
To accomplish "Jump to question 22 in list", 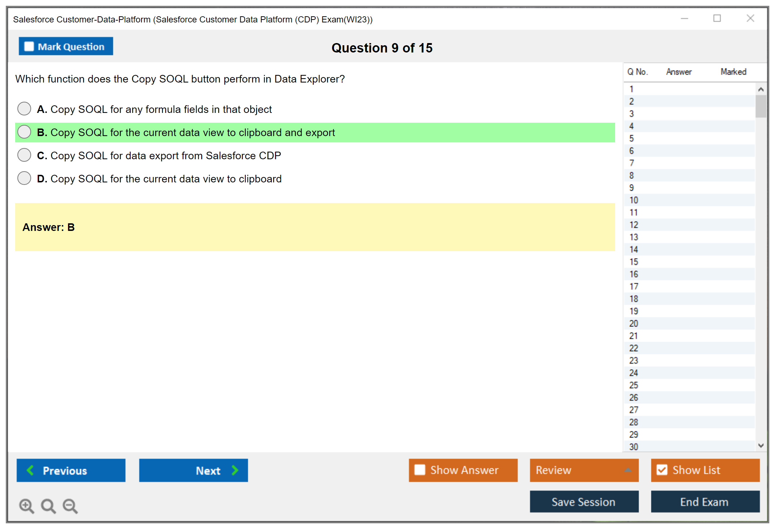I will coord(634,348).
